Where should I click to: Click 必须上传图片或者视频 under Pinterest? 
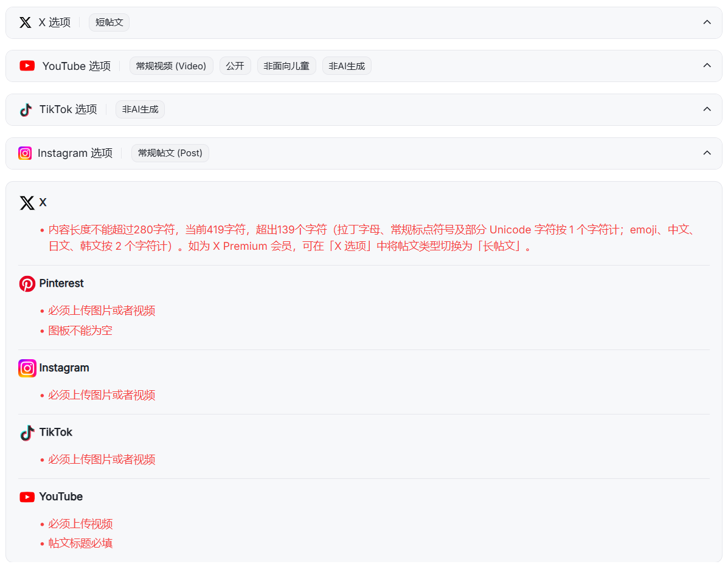pyautogui.click(x=102, y=311)
